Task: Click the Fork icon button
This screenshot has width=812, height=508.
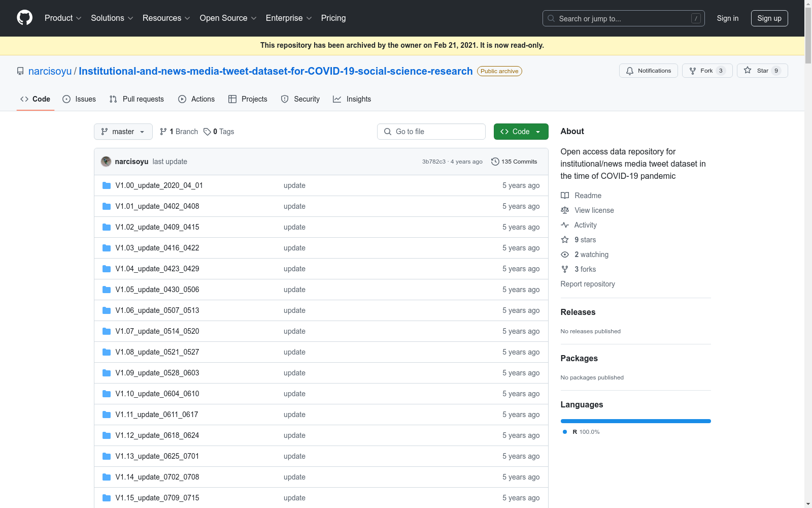Action: (693, 71)
